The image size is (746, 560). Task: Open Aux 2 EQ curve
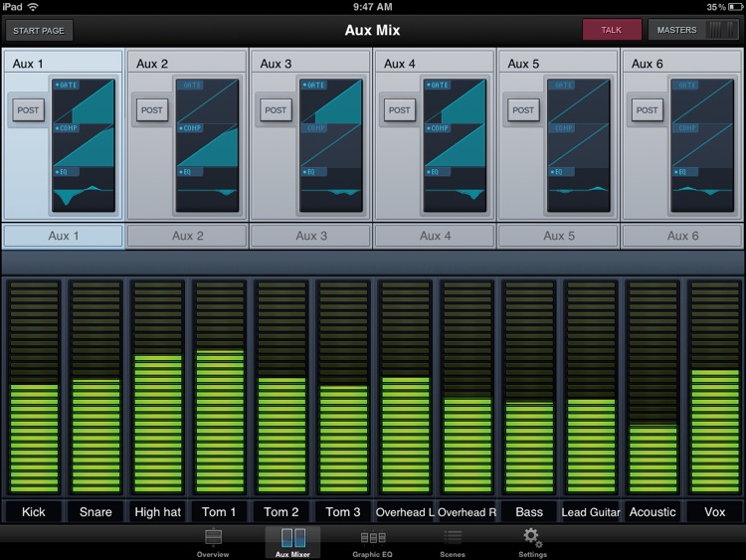pyautogui.click(x=208, y=189)
